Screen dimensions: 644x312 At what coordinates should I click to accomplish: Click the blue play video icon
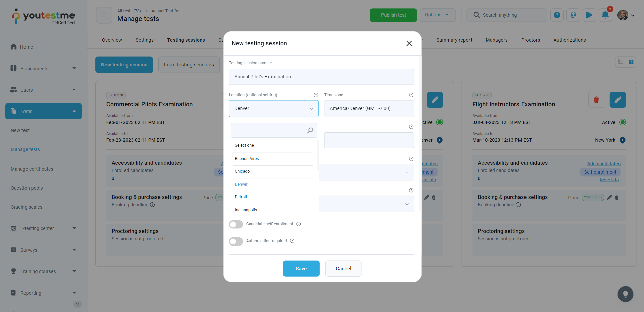point(589,15)
